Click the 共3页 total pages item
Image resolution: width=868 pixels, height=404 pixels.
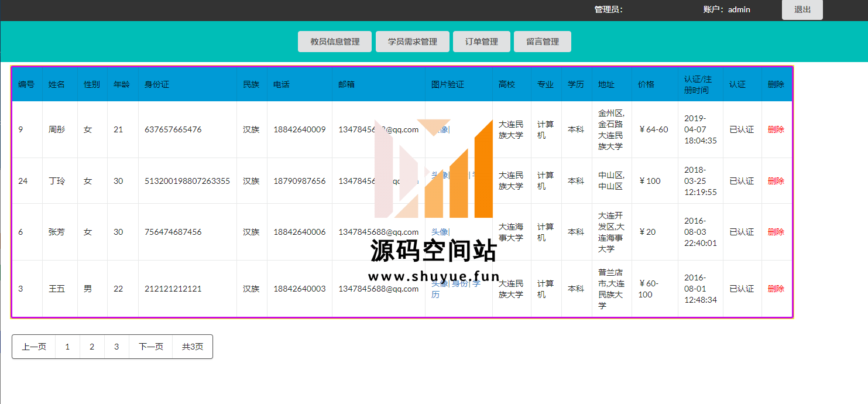tap(193, 347)
